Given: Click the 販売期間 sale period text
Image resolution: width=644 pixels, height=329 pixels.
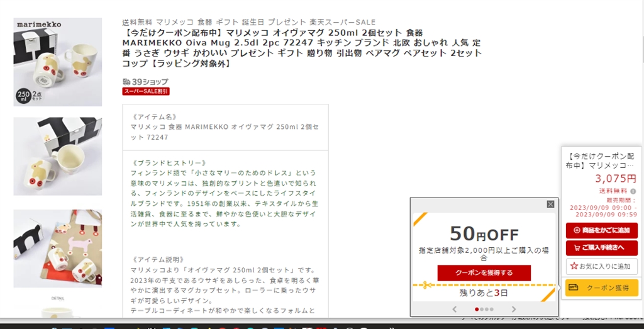Looking at the screenshot, I should [x=604, y=208].
